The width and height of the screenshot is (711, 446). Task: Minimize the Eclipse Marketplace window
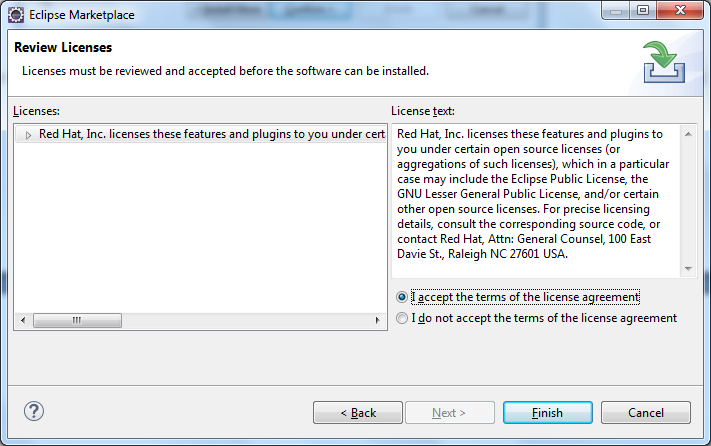pos(616,10)
